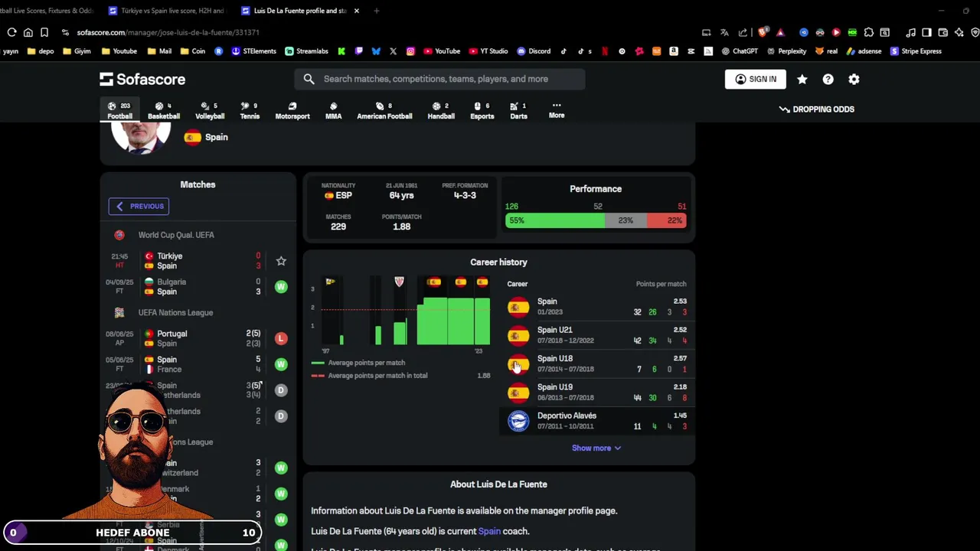
Task: Click the translate page icon
Action: coord(724,32)
